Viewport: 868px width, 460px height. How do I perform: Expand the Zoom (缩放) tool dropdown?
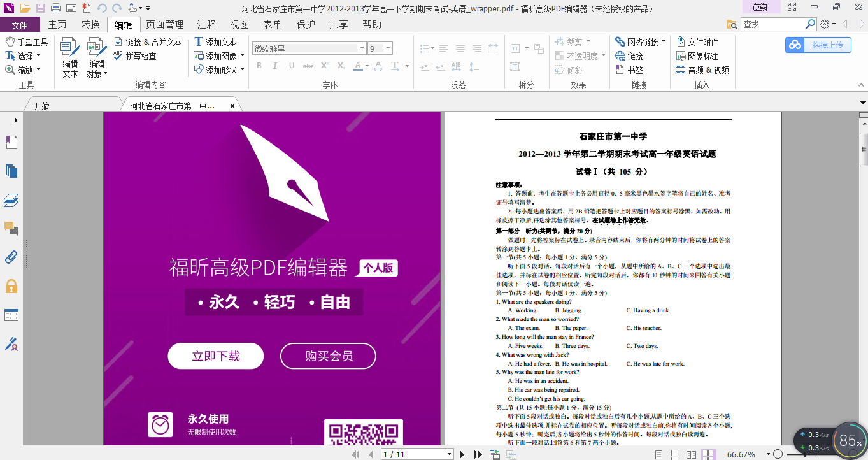pos(38,70)
